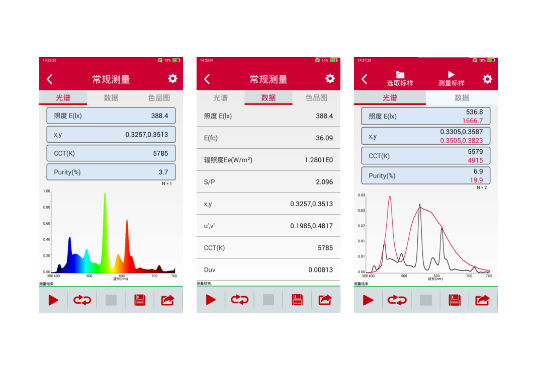The image size is (540, 380).
Task: Tap the settings gear on the left screen
Action: (173, 79)
